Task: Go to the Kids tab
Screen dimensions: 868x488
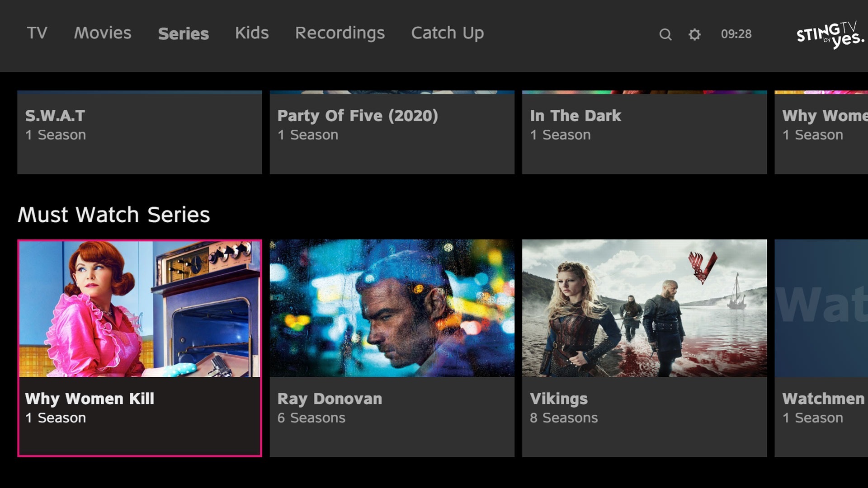Action: click(x=252, y=33)
